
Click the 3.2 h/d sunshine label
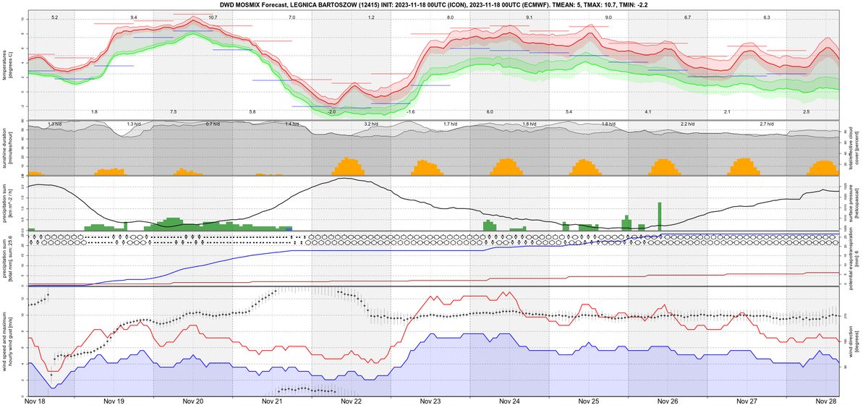point(371,124)
